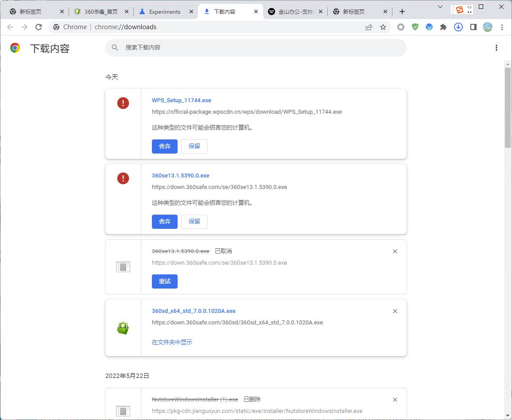This screenshot has height=420, width=512.
Task: Open the green shield extension
Action: coord(415,27)
